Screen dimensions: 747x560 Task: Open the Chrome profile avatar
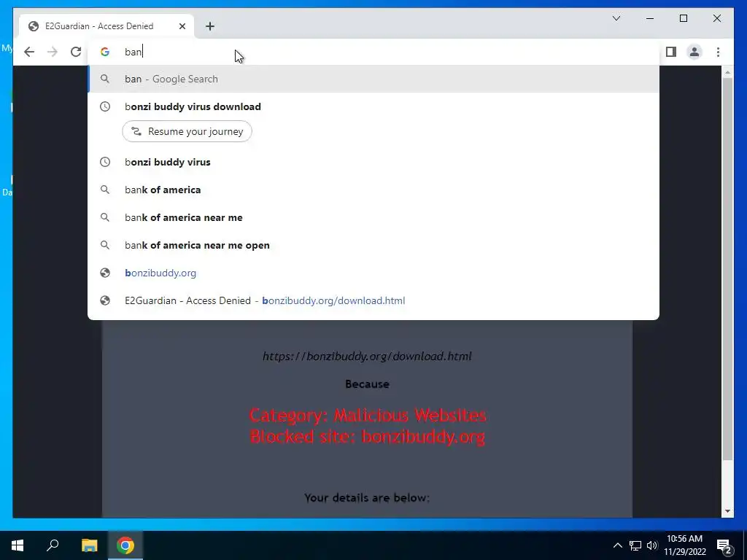tap(694, 52)
